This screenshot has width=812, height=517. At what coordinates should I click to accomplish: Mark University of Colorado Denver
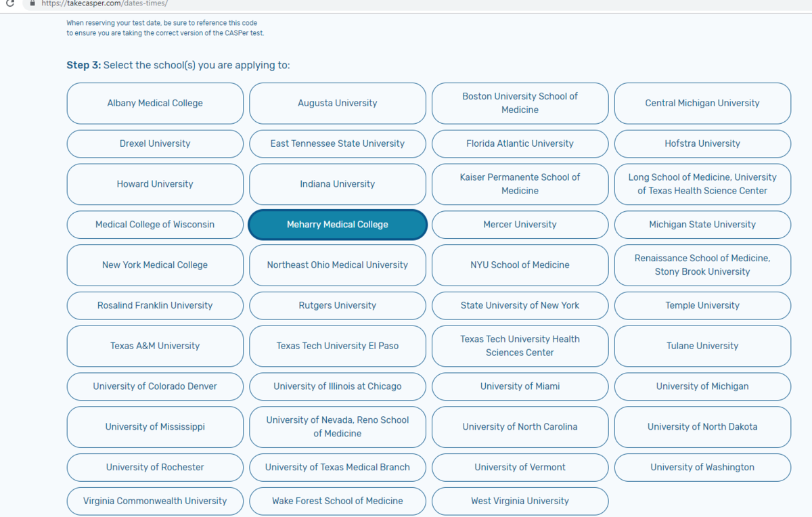(x=155, y=386)
